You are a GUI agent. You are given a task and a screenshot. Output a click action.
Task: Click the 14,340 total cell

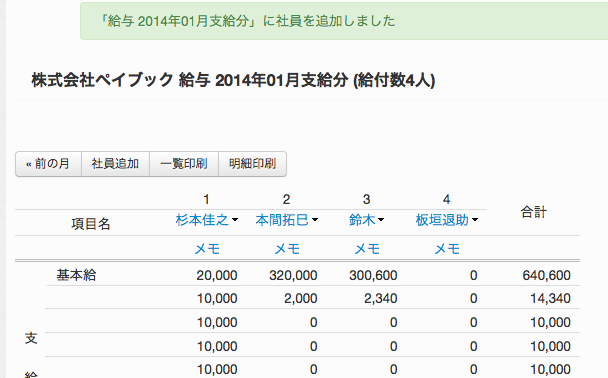tap(550, 299)
